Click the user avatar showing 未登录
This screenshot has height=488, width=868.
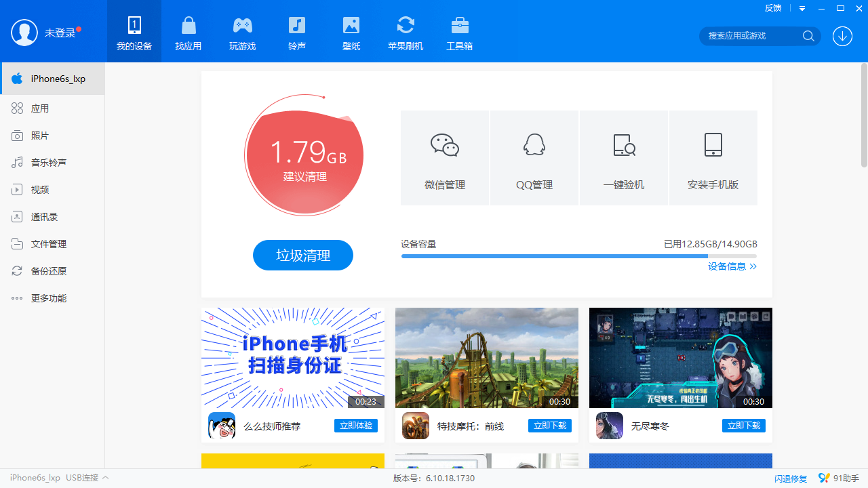tap(24, 32)
